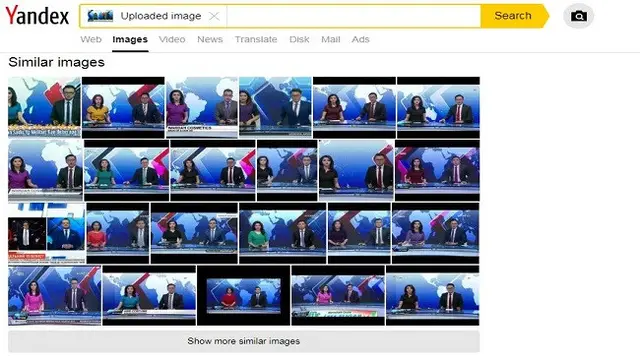Go to the News tab
The image size is (640, 360).
[210, 40]
